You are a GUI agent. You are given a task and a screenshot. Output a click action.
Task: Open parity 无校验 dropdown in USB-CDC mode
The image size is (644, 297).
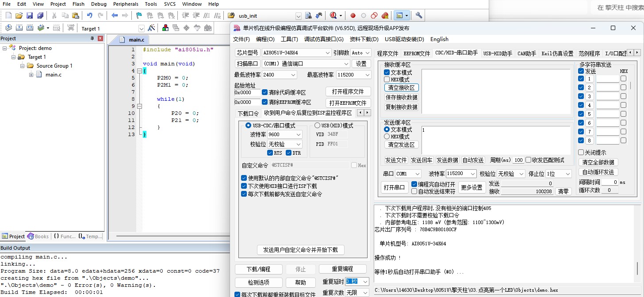299,144
